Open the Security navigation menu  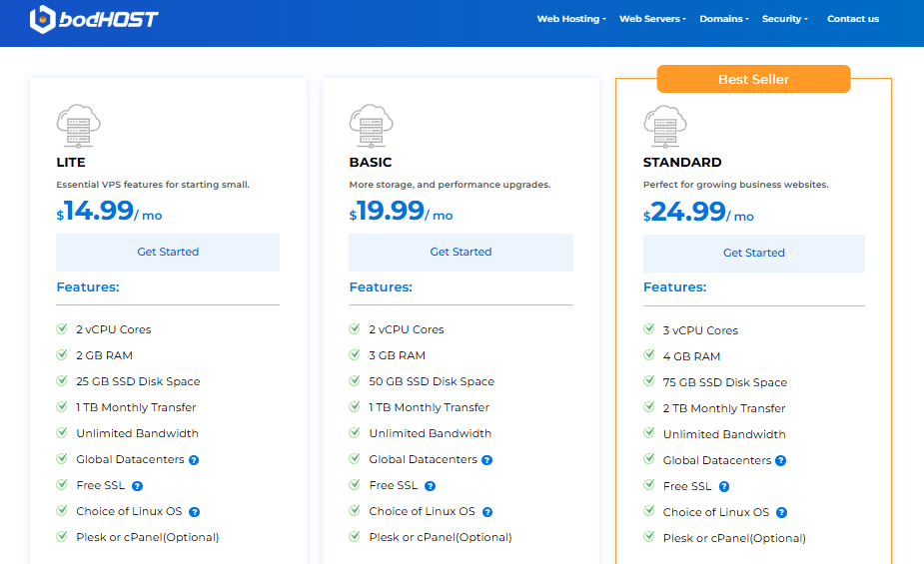click(784, 19)
